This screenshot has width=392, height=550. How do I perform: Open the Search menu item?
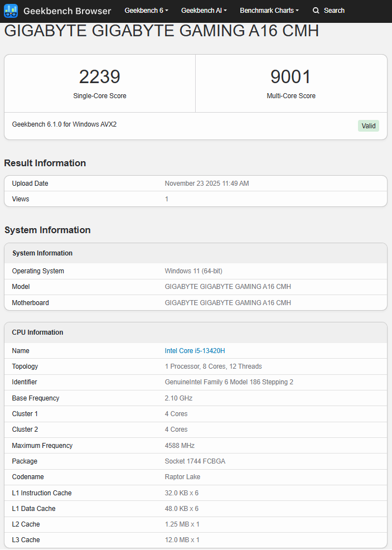[x=328, y=11]
